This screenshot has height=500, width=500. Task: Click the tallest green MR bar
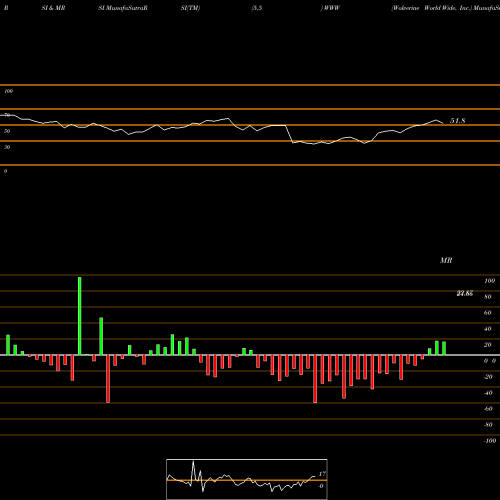coord(80,316)
